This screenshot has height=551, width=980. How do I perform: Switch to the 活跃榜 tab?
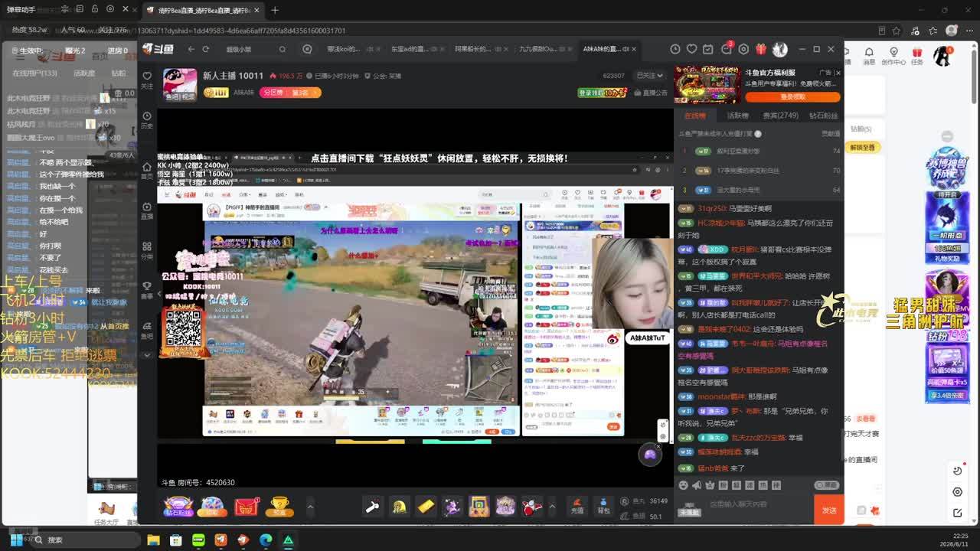pos(737,116)
